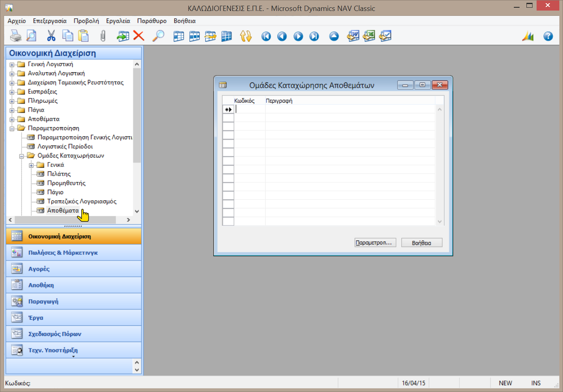563x392 pixels.
Task: Select the Πελάτης tree item
Action: (59, 174)
